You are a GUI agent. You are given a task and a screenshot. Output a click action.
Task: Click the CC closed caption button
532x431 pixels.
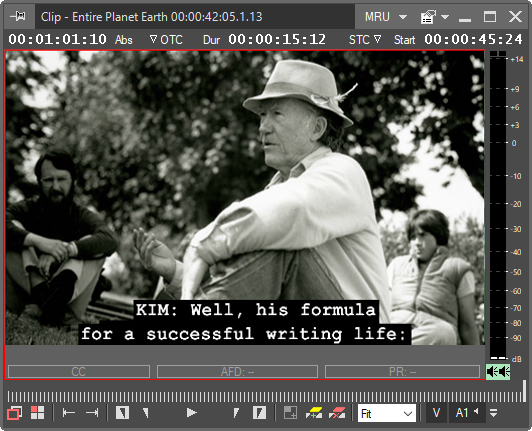79,372
